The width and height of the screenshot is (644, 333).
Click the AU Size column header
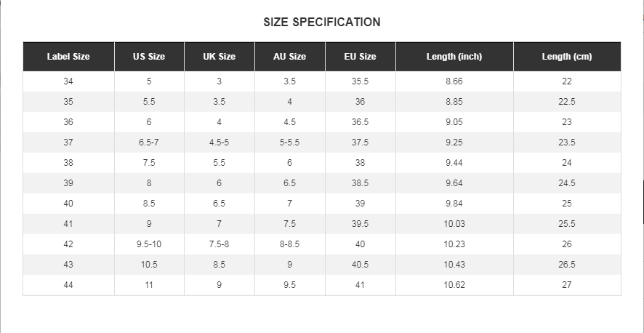coord(290,57)
